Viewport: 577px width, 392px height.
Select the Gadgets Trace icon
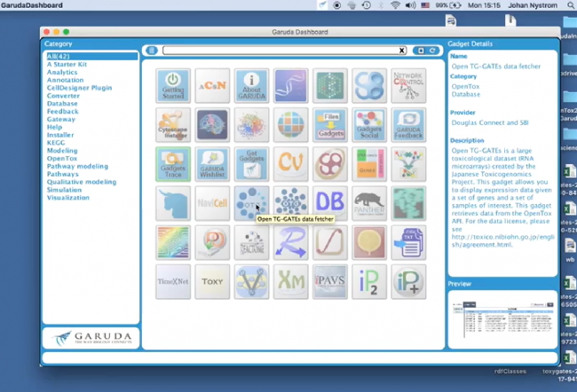click(x=173, y=163)
